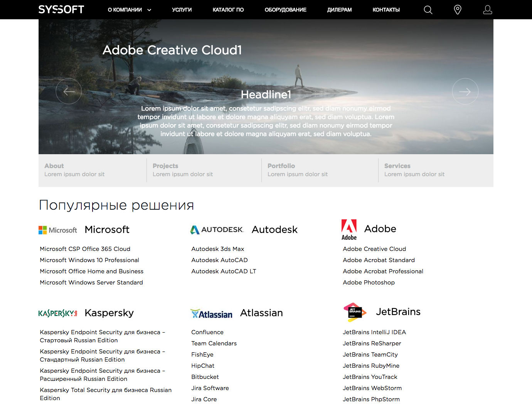The height and width of the screenshot is (414, 532).
Task: Go to previous slide with left arrow
Action: tap(69, 91)
